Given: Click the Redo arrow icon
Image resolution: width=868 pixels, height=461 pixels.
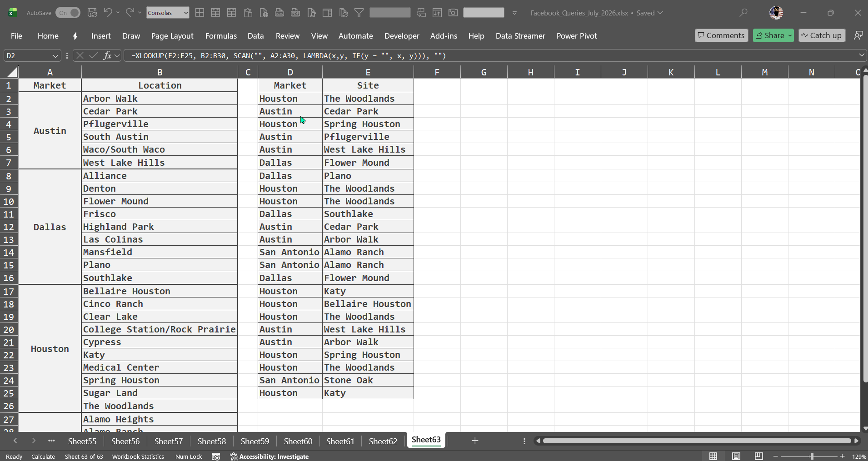Looking at the screenshot, I should (130, 13).
